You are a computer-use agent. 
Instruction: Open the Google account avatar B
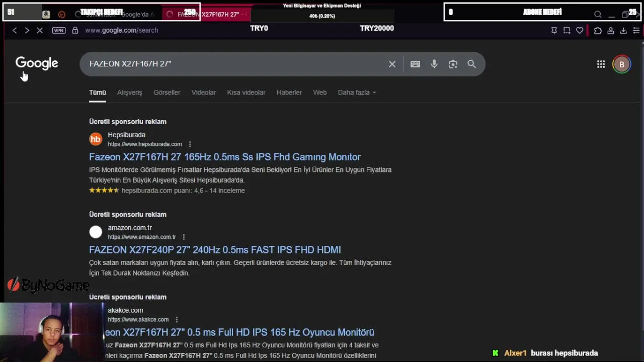click(x=621, y=64)
